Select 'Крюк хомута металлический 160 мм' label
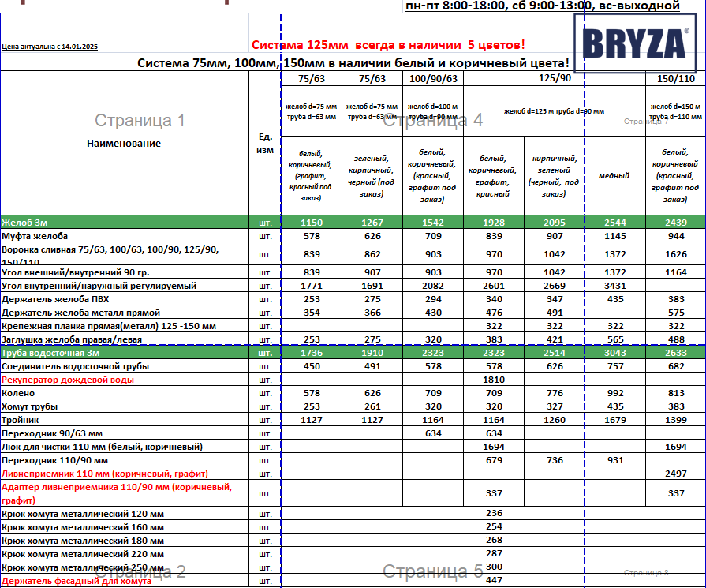This screenshot has width=706, height=588. tap(83, 527)
